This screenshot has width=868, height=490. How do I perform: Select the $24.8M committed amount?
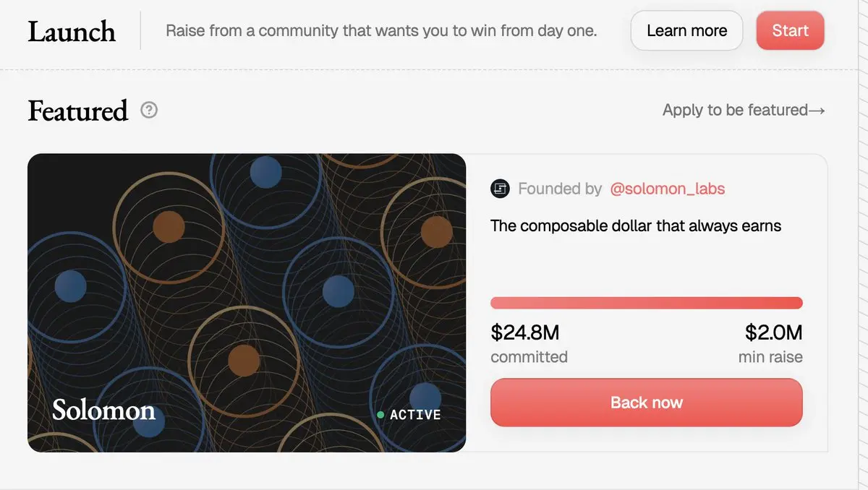pos(525,332)
